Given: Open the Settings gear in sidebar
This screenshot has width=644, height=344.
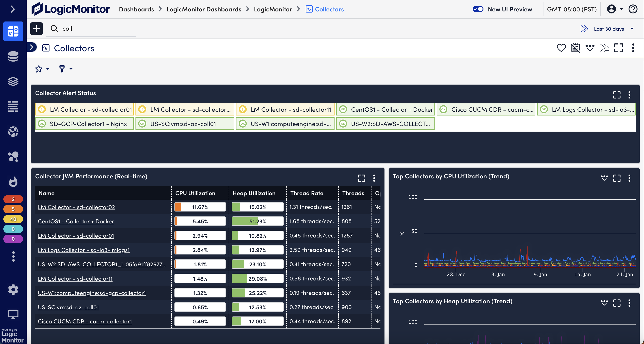Looking at the screenshot, I should (13, 290).
